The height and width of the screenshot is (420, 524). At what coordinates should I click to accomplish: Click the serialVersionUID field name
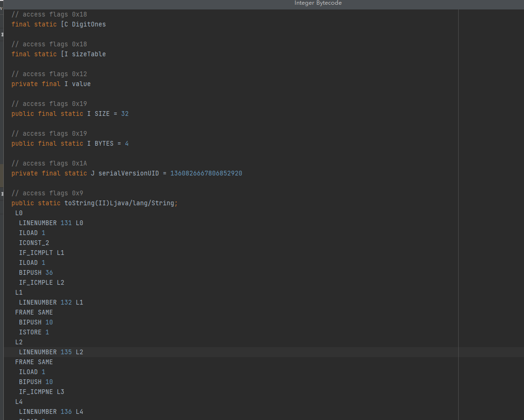129,173
